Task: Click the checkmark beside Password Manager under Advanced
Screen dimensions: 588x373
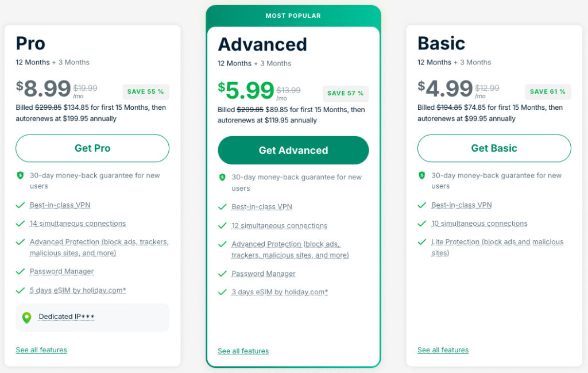Action: click(222, 274)
